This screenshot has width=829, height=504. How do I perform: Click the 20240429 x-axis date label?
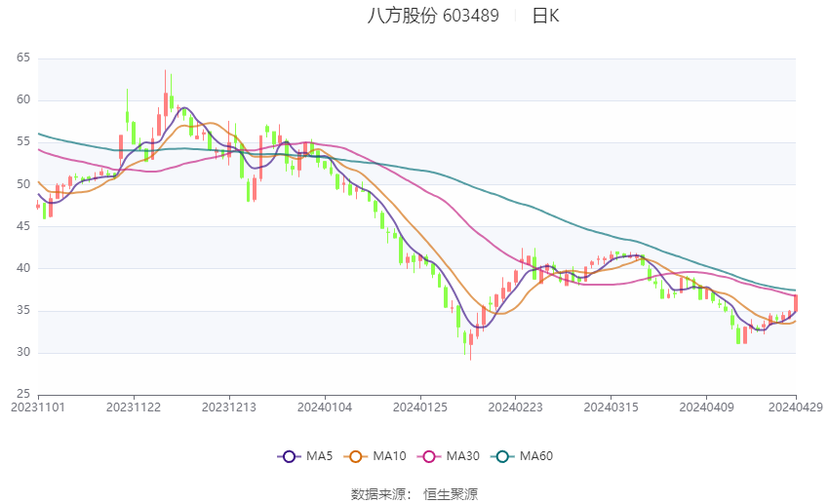(795, 407)
